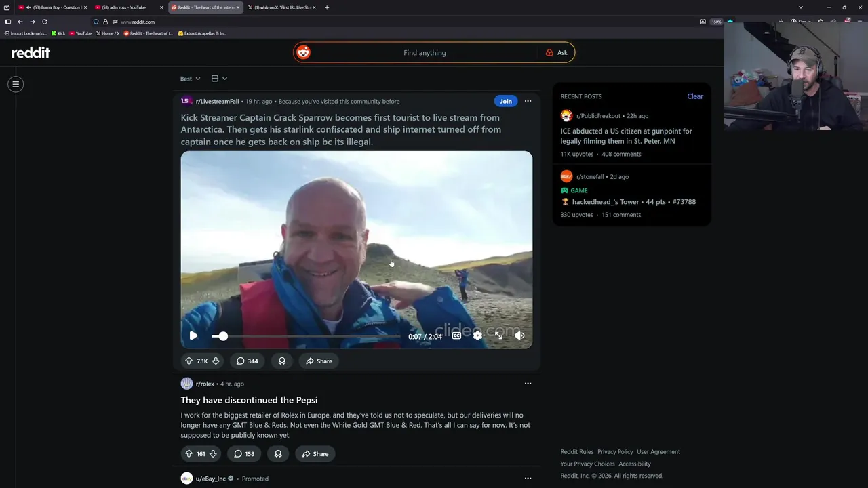This screenshot has width=868, height=488.
Task: Click the r/LivestreamFail community avatar
Action: click(186, 101)
